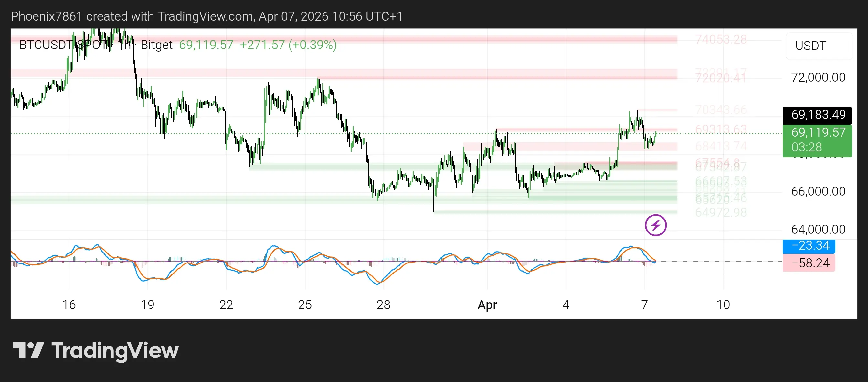Click the 16 date marker on the time axis
Image resolution: width=868 pixels, height=382 pixels.
pyautogui.click(x=69, y=305)
